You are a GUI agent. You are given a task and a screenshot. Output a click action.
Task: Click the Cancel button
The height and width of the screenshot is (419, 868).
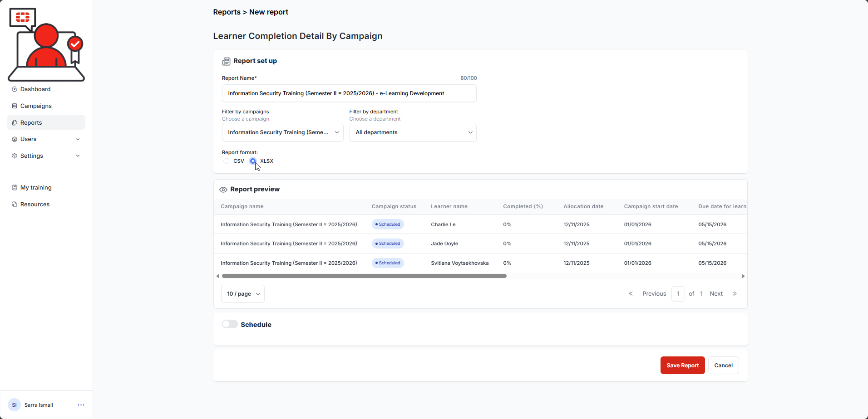coord(724,365)
